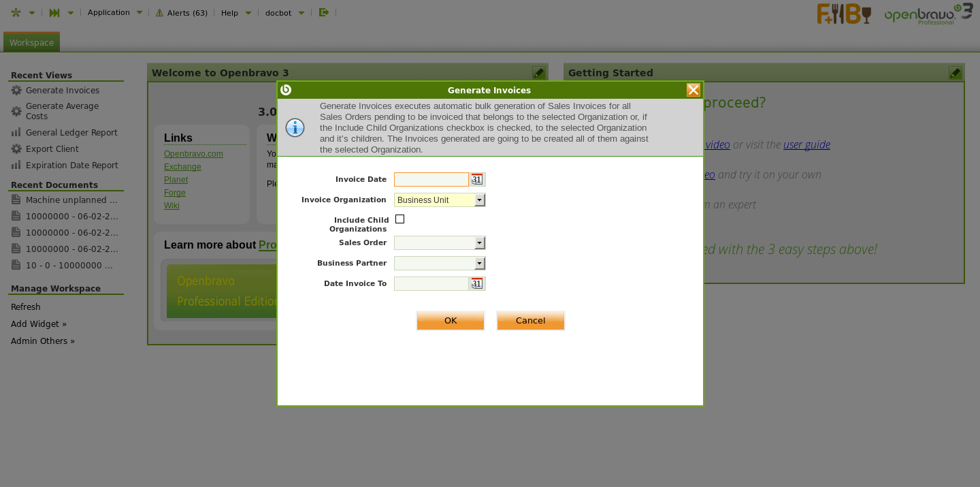This screenshot has width=980, height=487.
Task: Open the Date Invoice To calendar picker
Action: click(x=476, y=284)
